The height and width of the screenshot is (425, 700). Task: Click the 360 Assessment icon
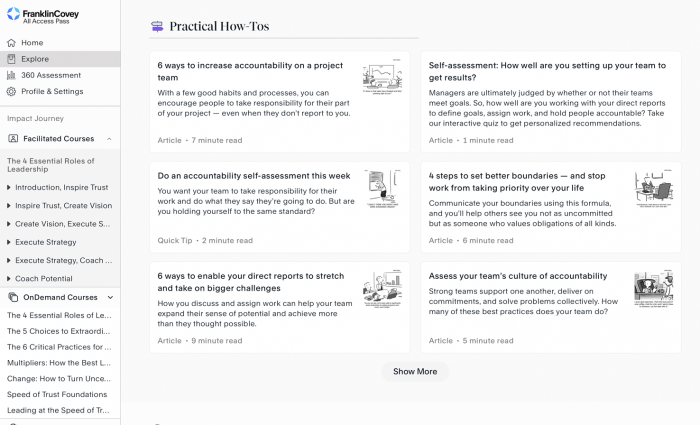11,75
